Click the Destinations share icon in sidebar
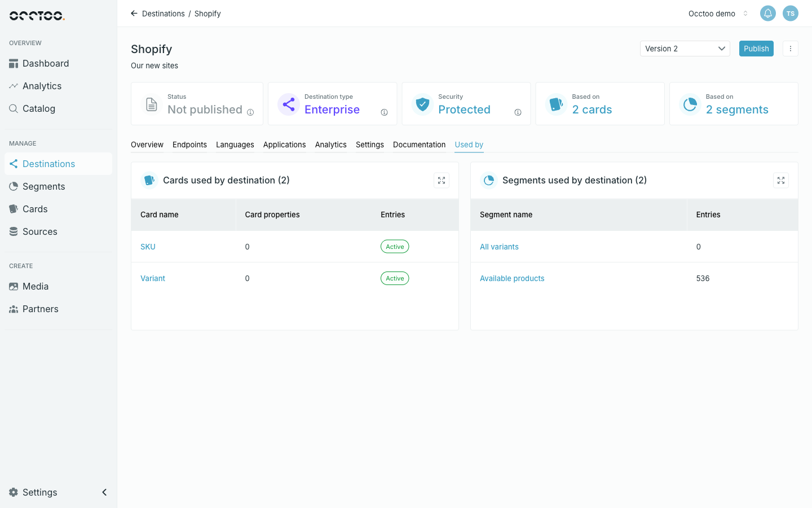 [14, 164]
